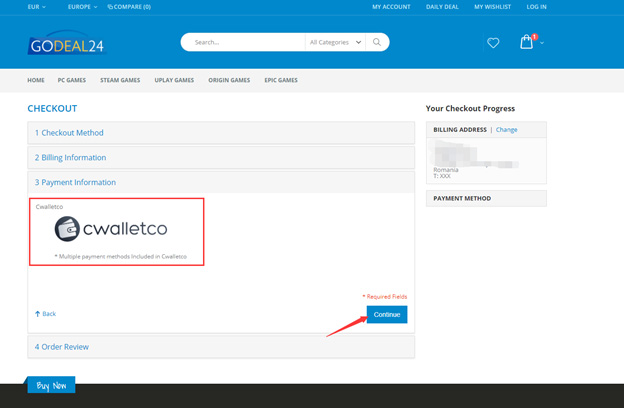624x408 pixels.
Task: Expand the Order Review step
Action: pyautogui.click(x=221, y=347)
